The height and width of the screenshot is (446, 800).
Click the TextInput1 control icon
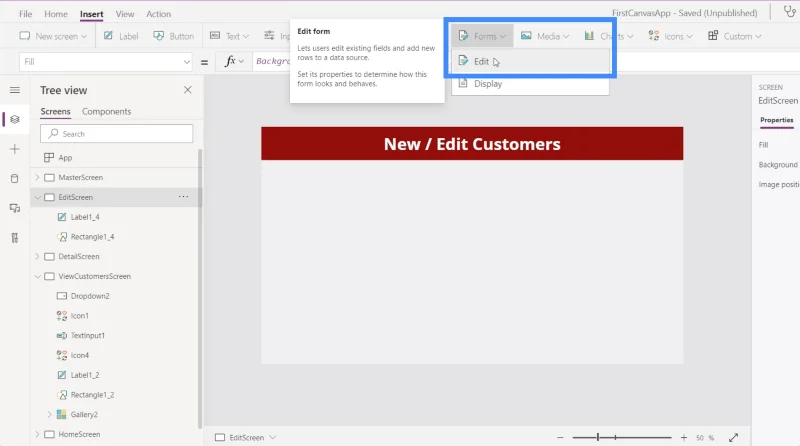tap(62, 335)
